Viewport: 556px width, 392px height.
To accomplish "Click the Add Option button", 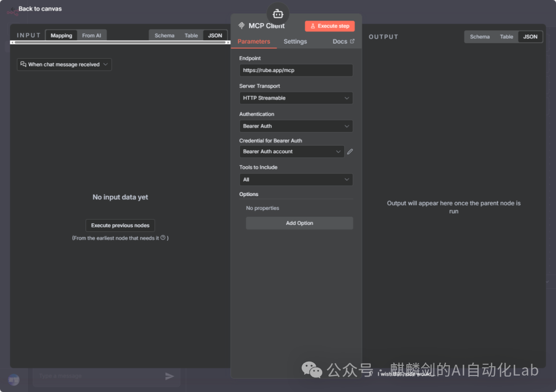I will click(x=300, y=223).
